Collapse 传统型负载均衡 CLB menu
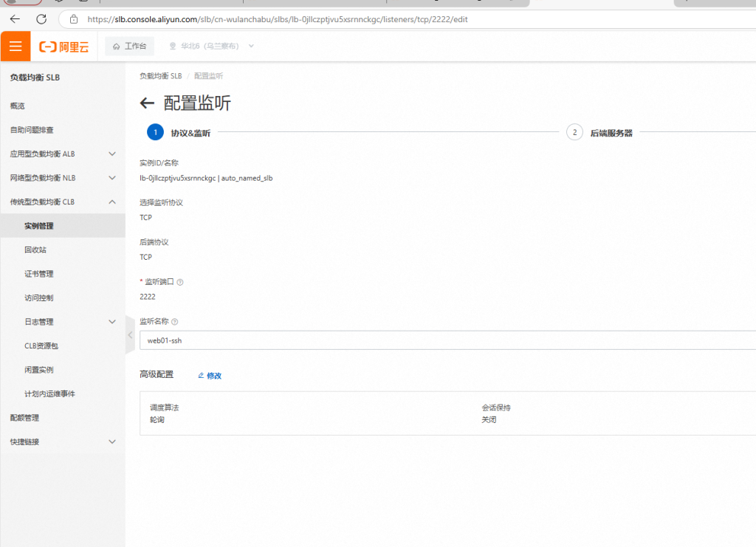This screenshot has width=756, height=547. pyautogui.click(x=112, y=202)
